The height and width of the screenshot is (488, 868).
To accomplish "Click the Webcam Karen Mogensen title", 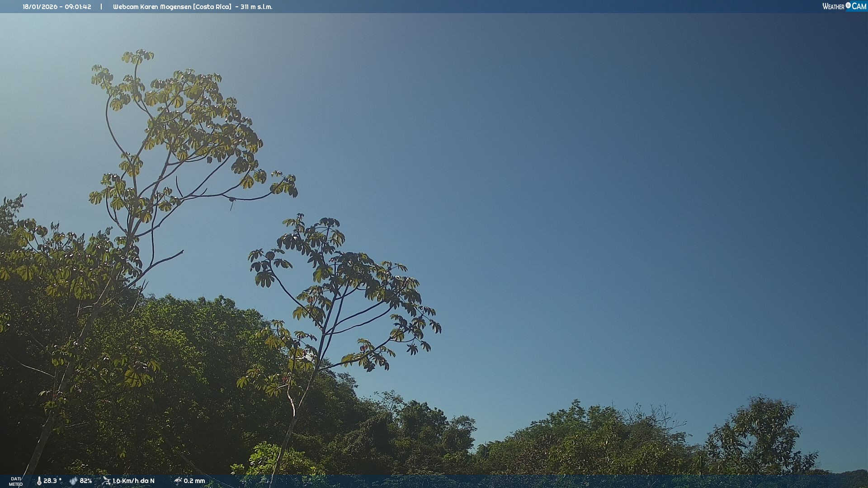I will click(152, 7).
